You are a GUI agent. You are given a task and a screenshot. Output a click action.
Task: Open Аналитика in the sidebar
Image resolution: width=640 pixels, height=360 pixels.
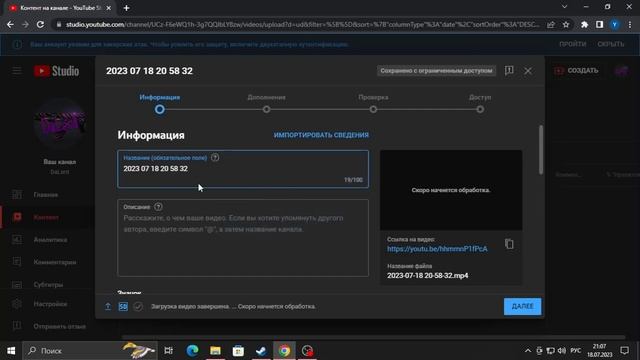[x=46, y=240]
